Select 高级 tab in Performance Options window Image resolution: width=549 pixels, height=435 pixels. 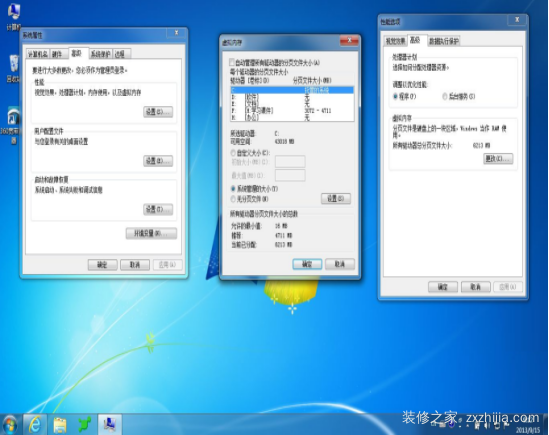coord(416,40)
